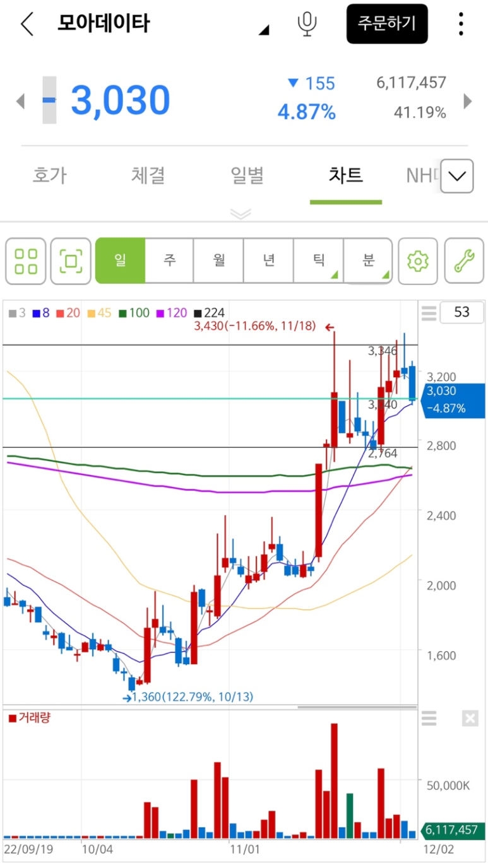Tap the 12/02 date label
488x868 pixels.
[438, 849]
